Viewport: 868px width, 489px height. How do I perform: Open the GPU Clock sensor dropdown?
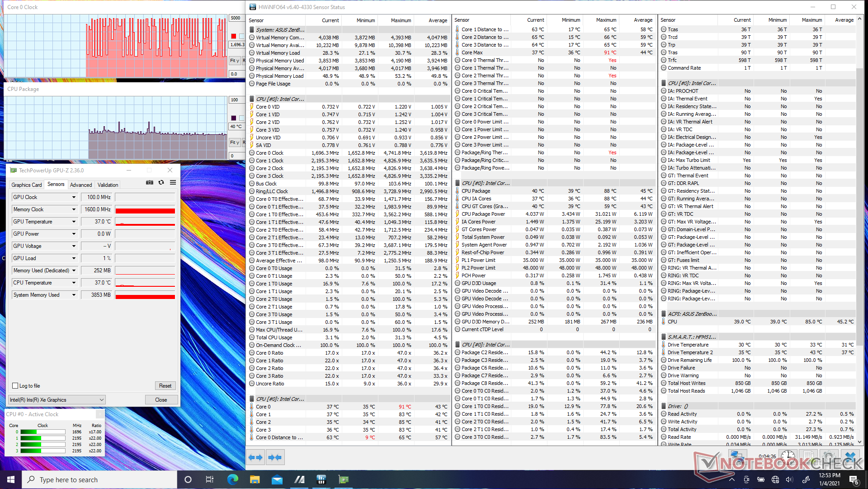pos(74,197)
